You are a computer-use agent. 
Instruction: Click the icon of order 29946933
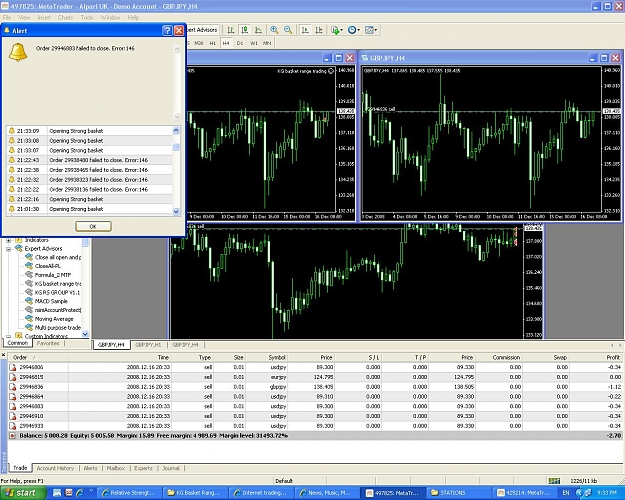tap(13, 426)
